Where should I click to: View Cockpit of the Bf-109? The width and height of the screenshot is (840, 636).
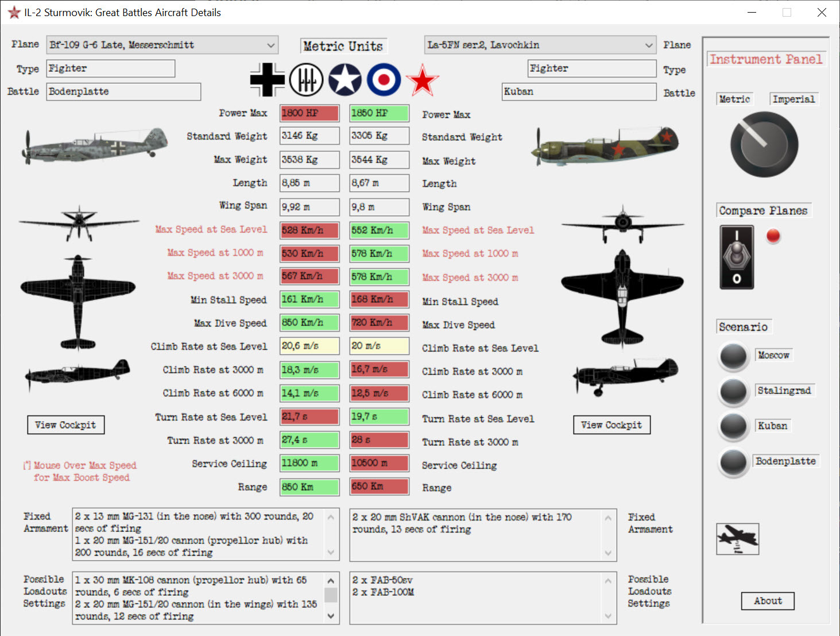coord(66,425)
